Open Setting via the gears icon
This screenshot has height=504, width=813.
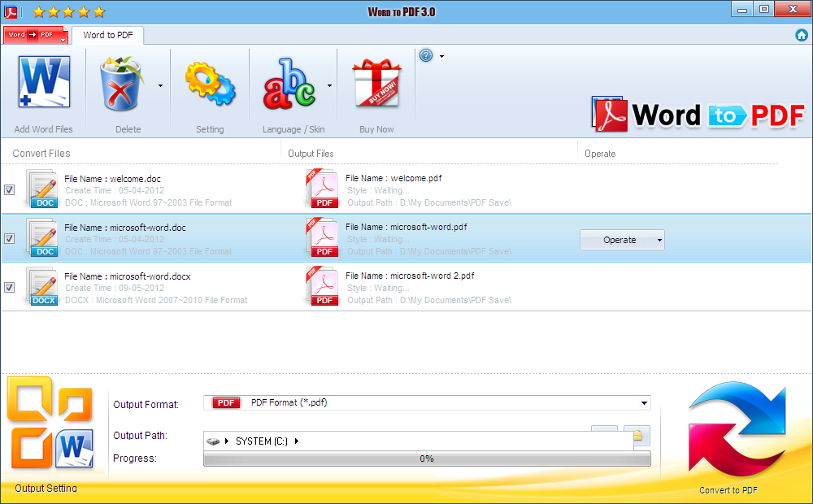click(210, 84)
